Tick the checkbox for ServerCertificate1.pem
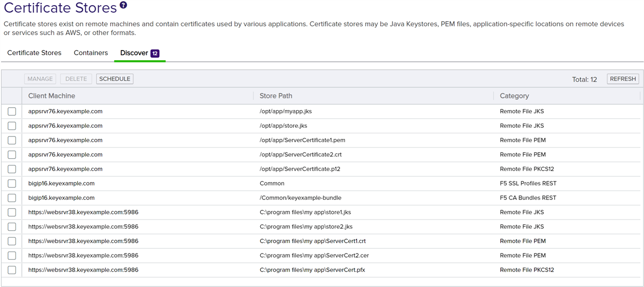This screenshot has height=287, width=644. click(x=12, y=140)
